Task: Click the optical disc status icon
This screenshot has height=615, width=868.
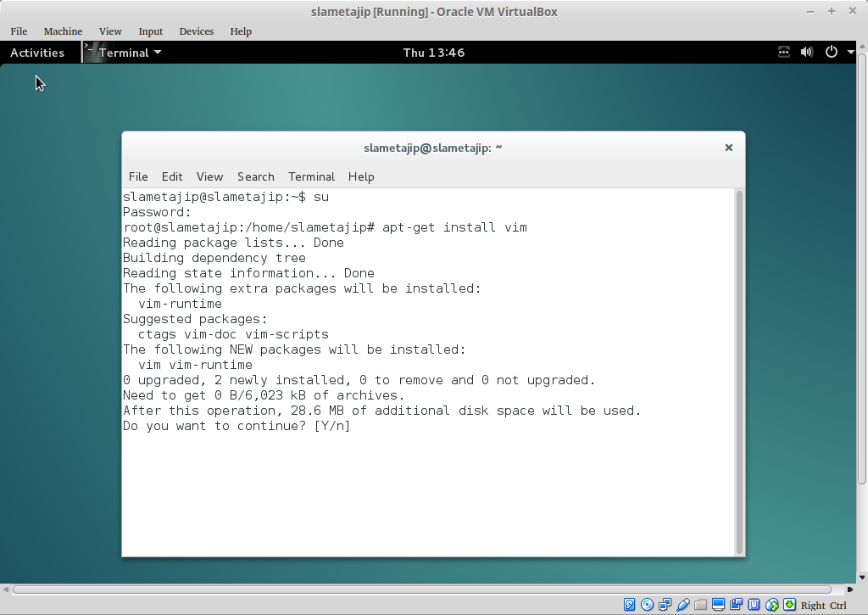Action: click(x=647, y=605)
